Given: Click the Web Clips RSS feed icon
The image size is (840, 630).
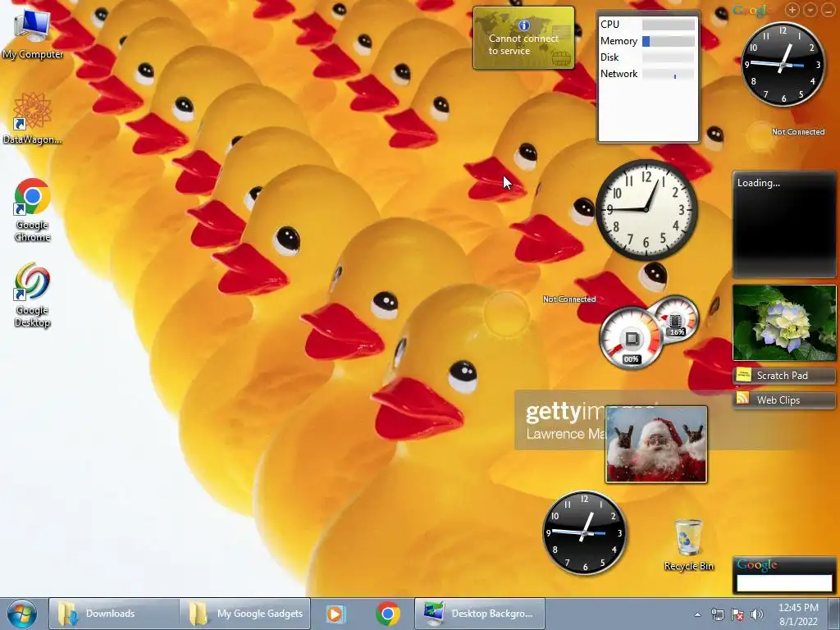Looking at the screenshot, I should tap(743, 398).
